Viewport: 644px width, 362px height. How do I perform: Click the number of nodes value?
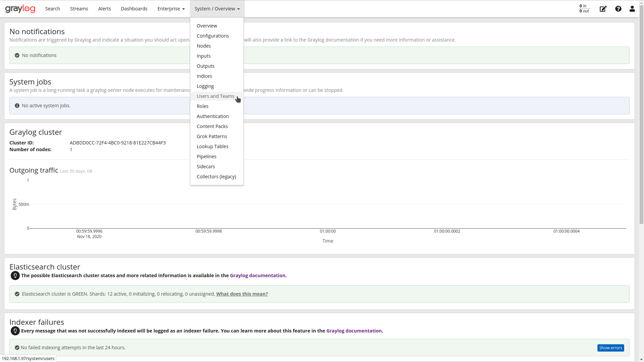pos(71,149)
